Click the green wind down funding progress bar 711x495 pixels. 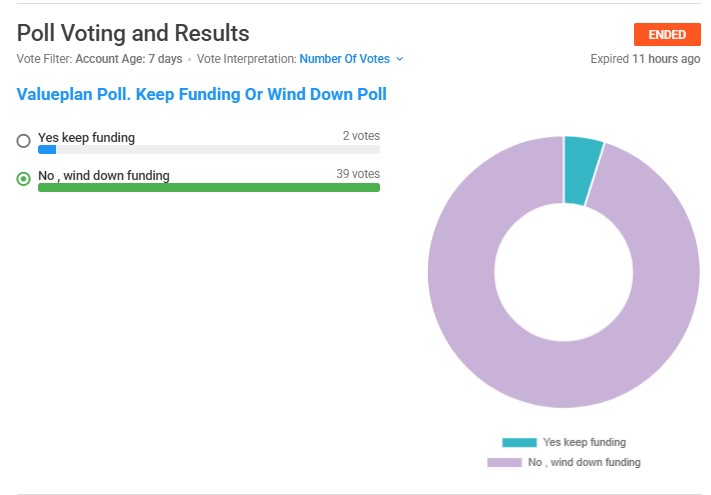(x=208, y=187)
